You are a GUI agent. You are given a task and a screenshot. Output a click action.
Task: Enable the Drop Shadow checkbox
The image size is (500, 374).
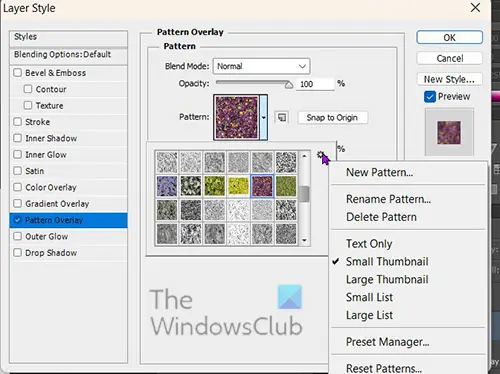pos(17,252)
